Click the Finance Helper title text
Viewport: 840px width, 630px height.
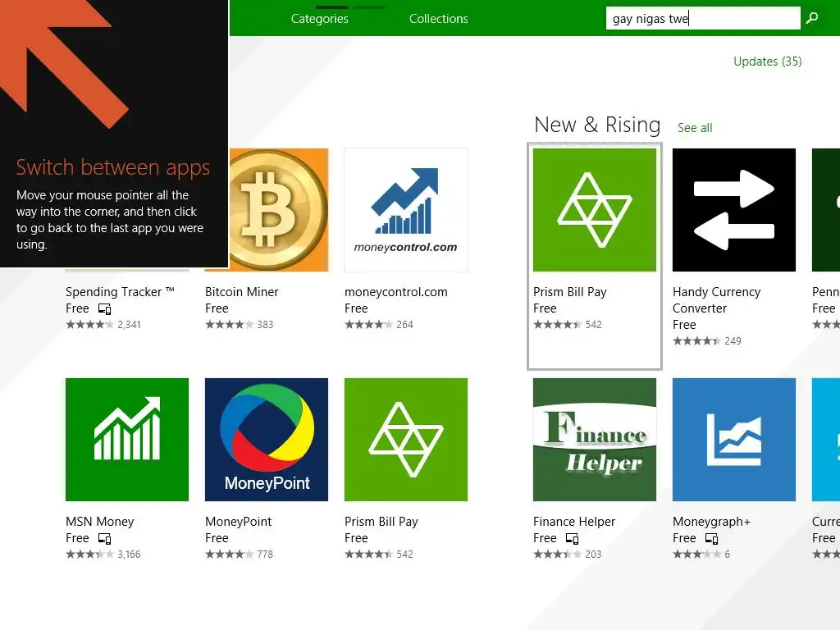574,522
